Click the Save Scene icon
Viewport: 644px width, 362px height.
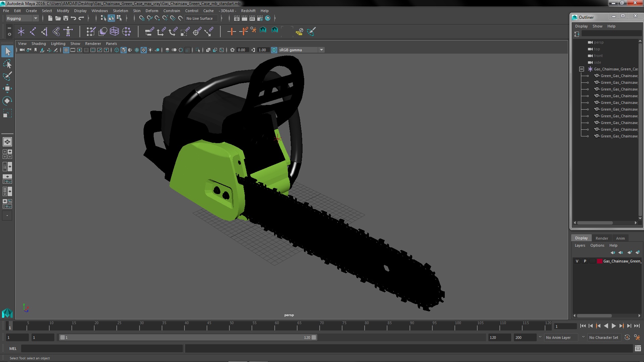click(x=66, y=18)
